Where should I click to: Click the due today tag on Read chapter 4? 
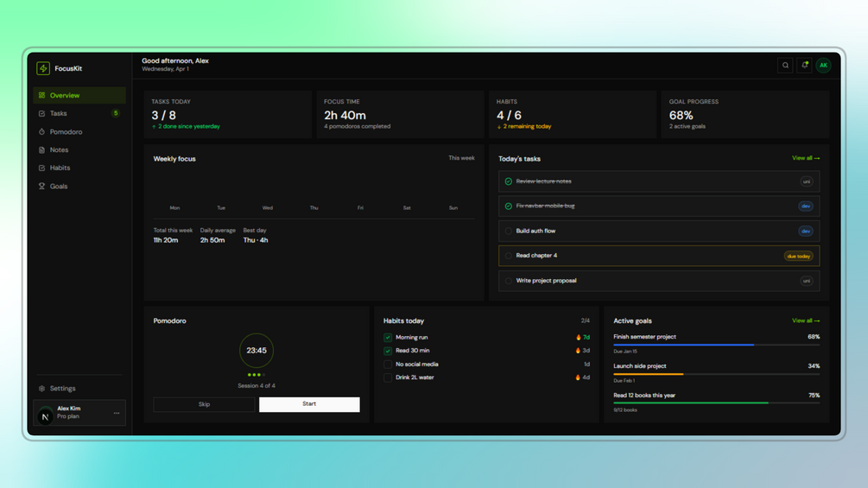798,257
